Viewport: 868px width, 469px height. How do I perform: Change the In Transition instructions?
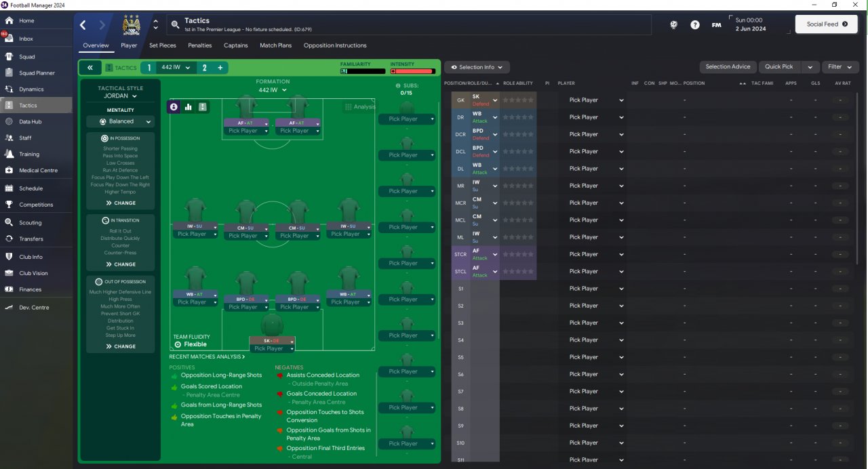(x=121, y=264)
